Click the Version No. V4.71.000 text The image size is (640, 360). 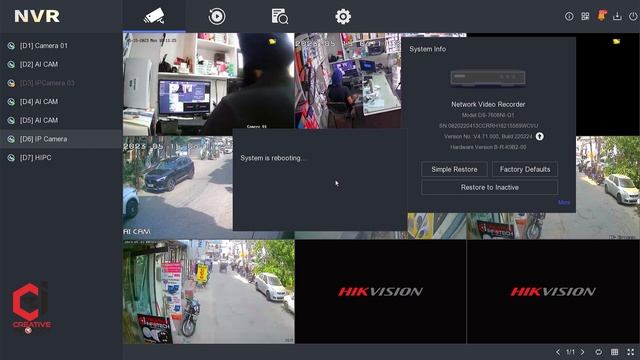(x=488, y=136)
